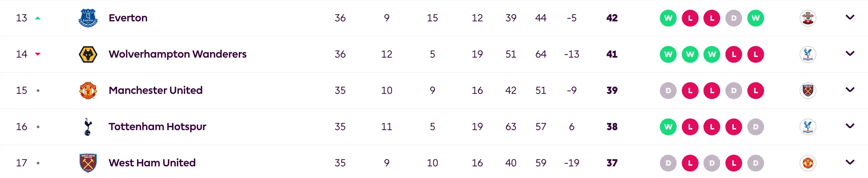
Task: Open Tottenham's next opponent Crystal Palace badge
Action: pos(808,127)
